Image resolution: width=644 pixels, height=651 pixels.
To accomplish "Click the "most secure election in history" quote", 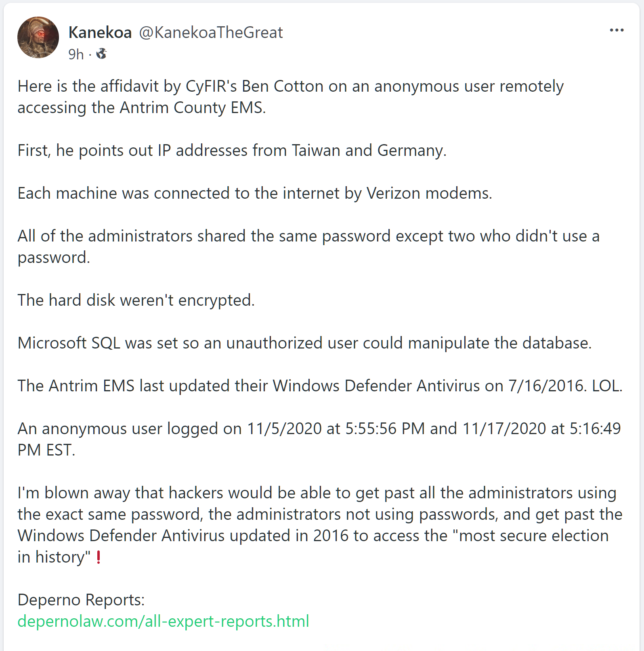I will [x=533, y=536].
